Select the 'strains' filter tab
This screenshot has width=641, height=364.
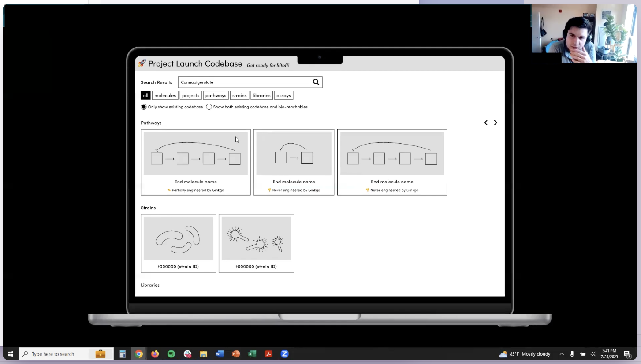click(239, 95)
